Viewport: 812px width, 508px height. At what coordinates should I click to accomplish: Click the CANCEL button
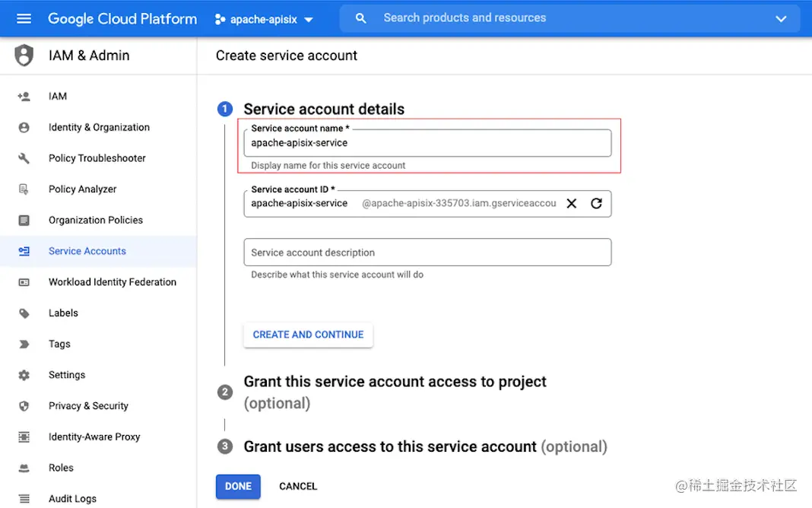tap(298, 486)
